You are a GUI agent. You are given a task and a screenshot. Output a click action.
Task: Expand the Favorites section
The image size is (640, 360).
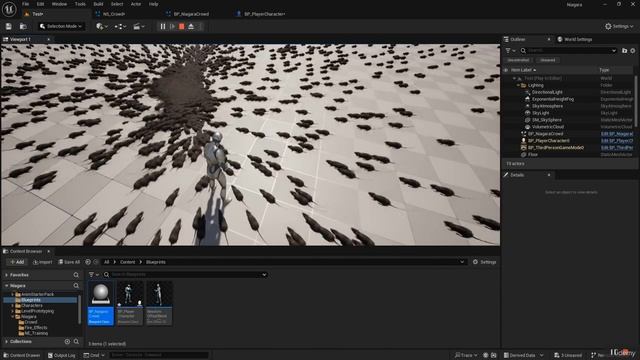7,276
